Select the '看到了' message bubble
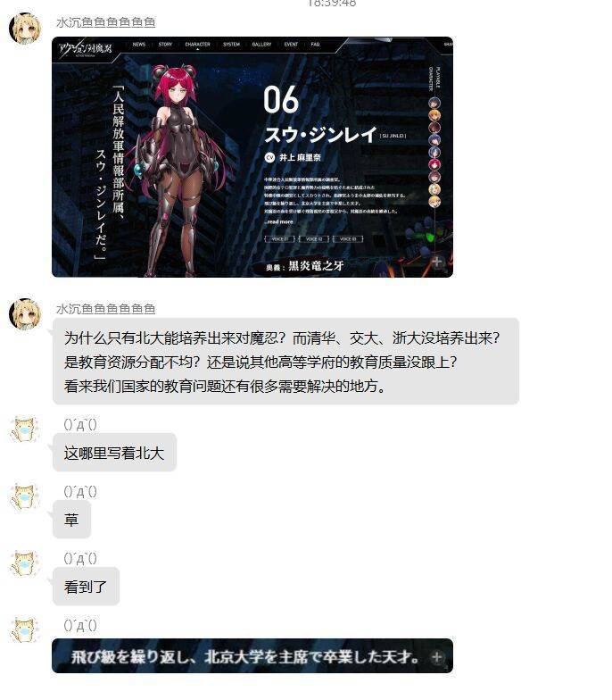The image size is (612, 700). tap(86, 587)
